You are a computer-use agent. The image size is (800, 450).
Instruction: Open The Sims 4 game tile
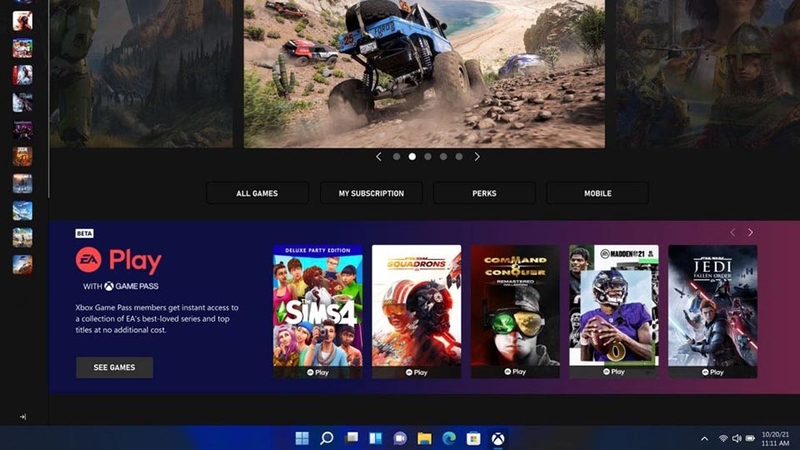pyautogui.click(x=318, y=311)
